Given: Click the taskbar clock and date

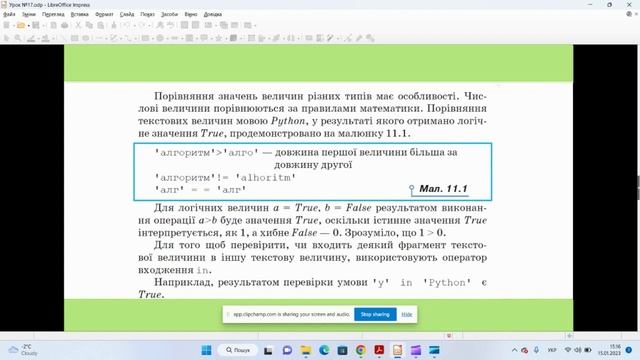Looking at the screenshot, I should pos(609,350).
